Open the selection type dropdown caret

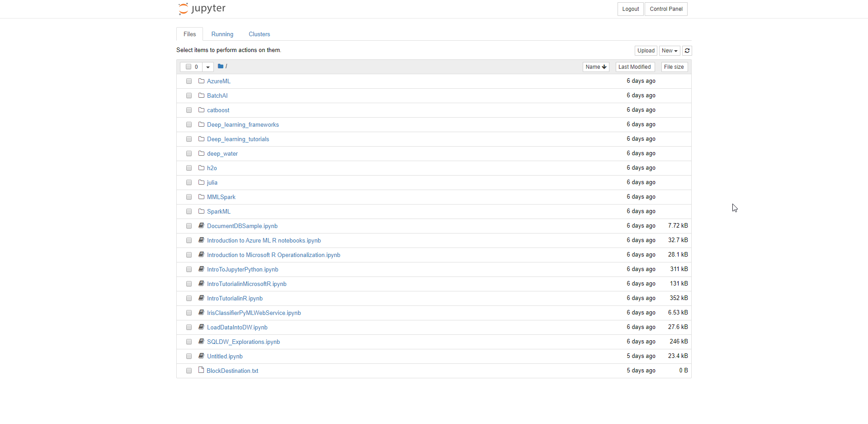[x=208, y=67]
